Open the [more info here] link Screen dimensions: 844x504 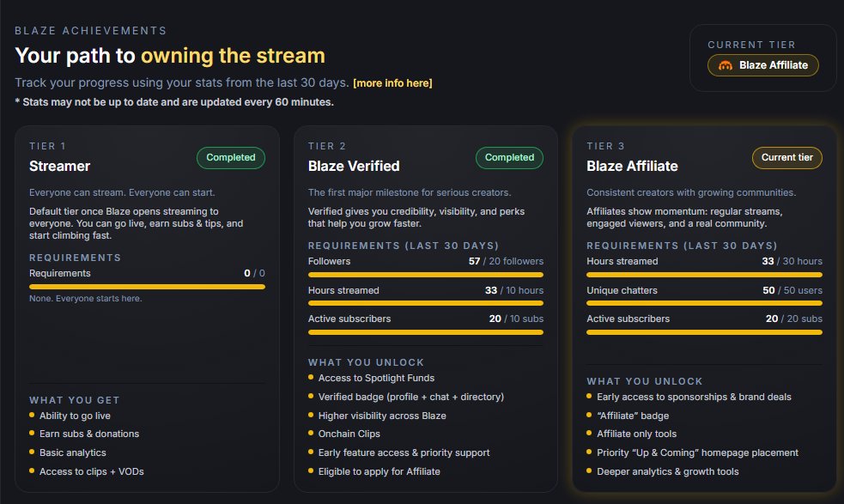[x=392, y=83]
